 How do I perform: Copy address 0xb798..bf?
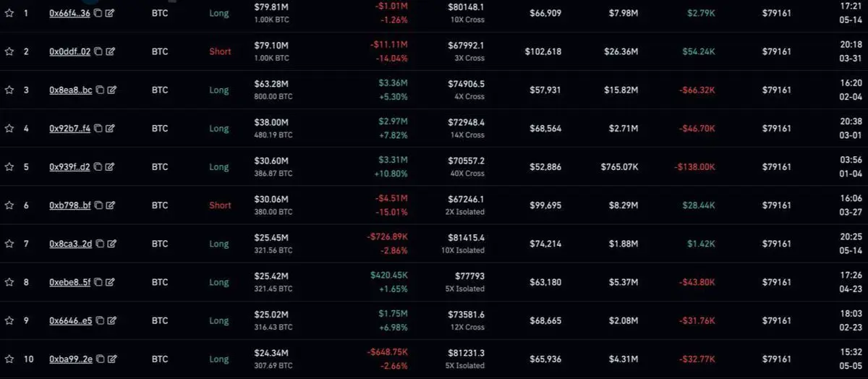(x=99, y=205)
